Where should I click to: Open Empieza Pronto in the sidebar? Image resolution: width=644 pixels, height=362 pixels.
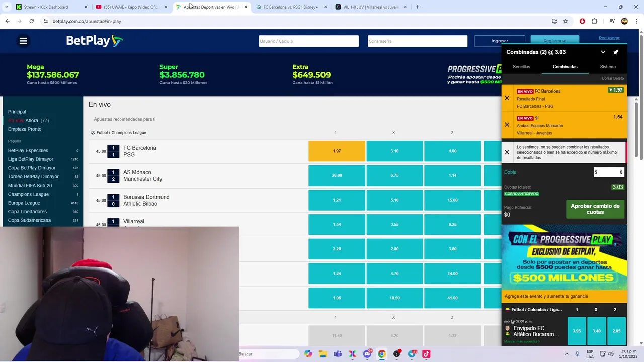tap(25, 129)
